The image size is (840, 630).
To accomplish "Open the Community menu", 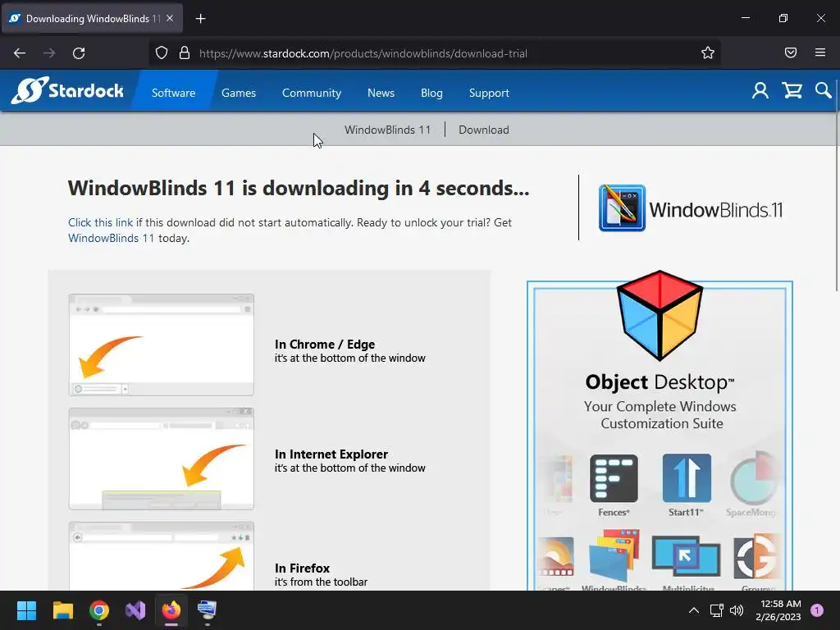I will pos(311,93).
